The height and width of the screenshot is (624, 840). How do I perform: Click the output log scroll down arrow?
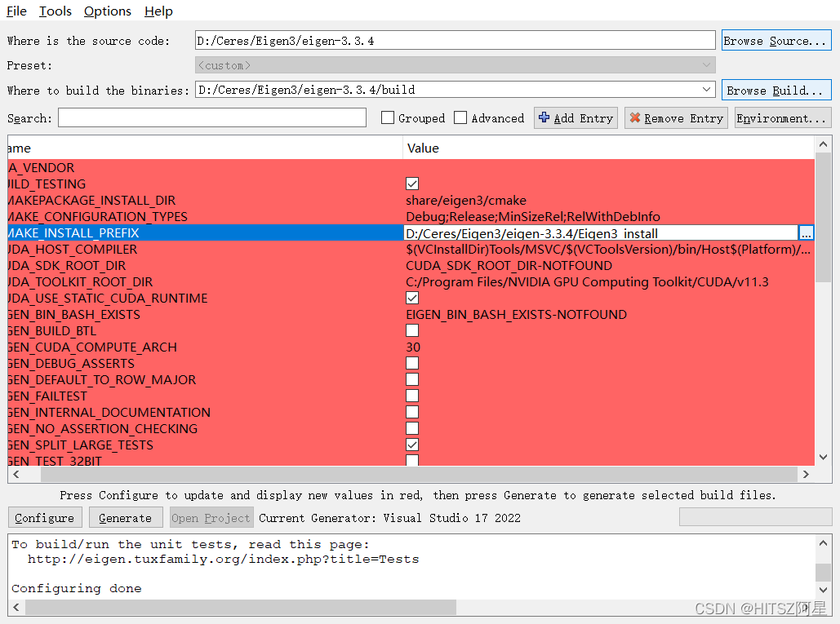(824, 590)
